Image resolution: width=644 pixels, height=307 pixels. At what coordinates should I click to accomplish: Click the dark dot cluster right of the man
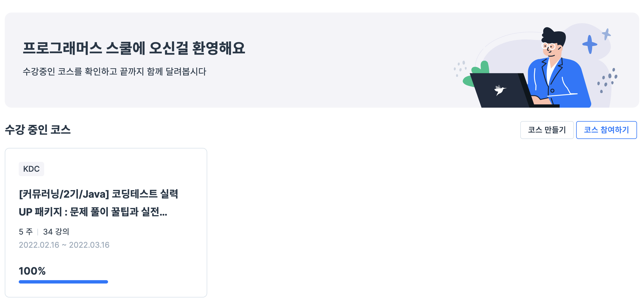pos(607,81)
